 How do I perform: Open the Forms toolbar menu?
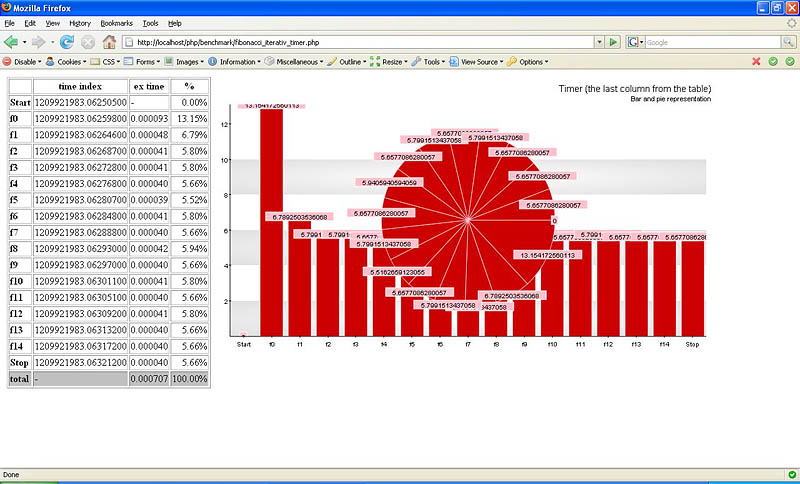click(x=142, y=62)
